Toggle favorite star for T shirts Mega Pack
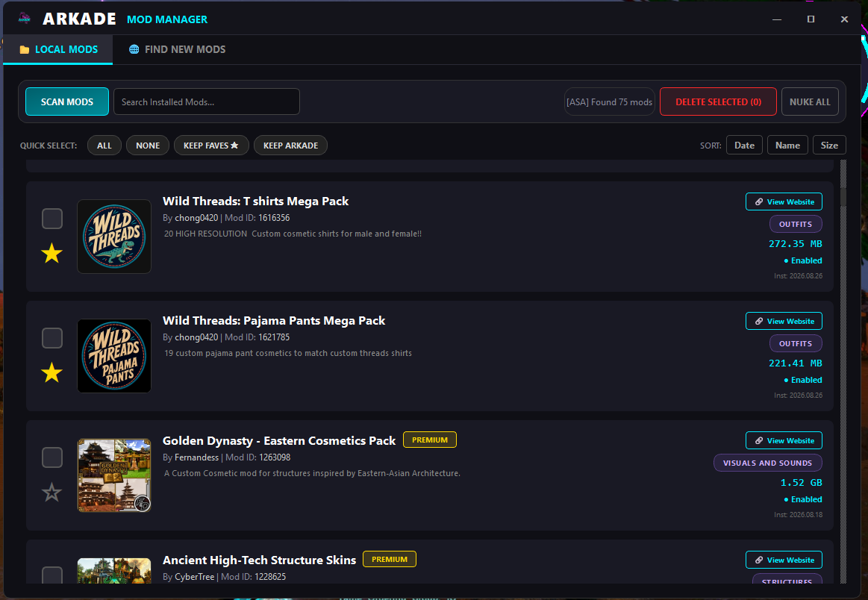The height and width of the screenshot is (600, 868). 52,253
